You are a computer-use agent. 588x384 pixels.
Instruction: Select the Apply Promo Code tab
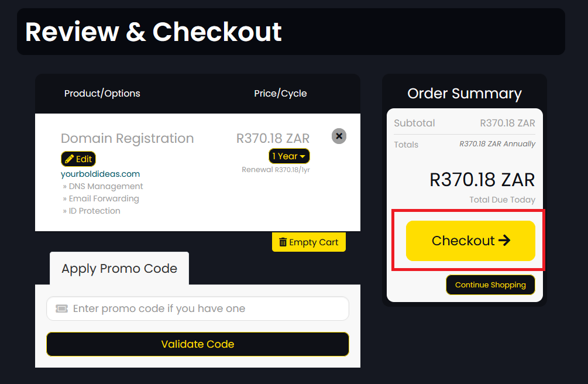119,269
